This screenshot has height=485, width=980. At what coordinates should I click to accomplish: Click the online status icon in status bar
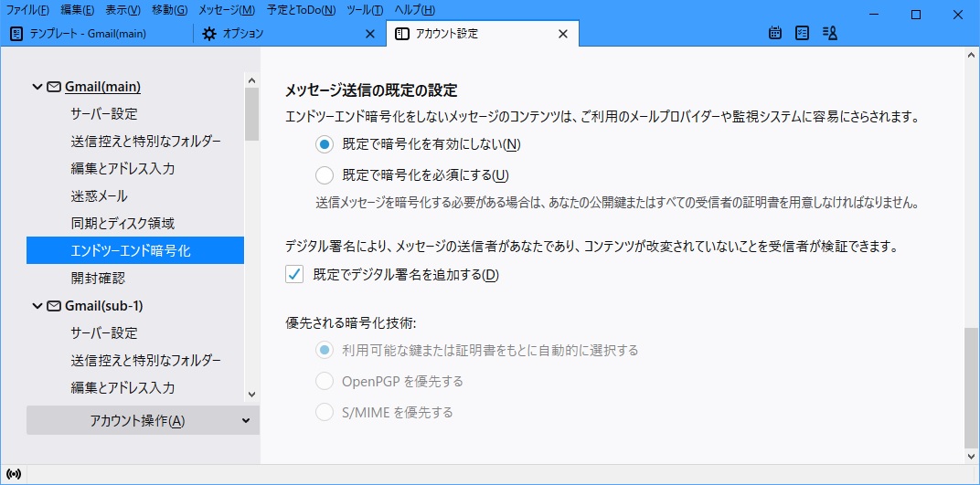point(14,474)
